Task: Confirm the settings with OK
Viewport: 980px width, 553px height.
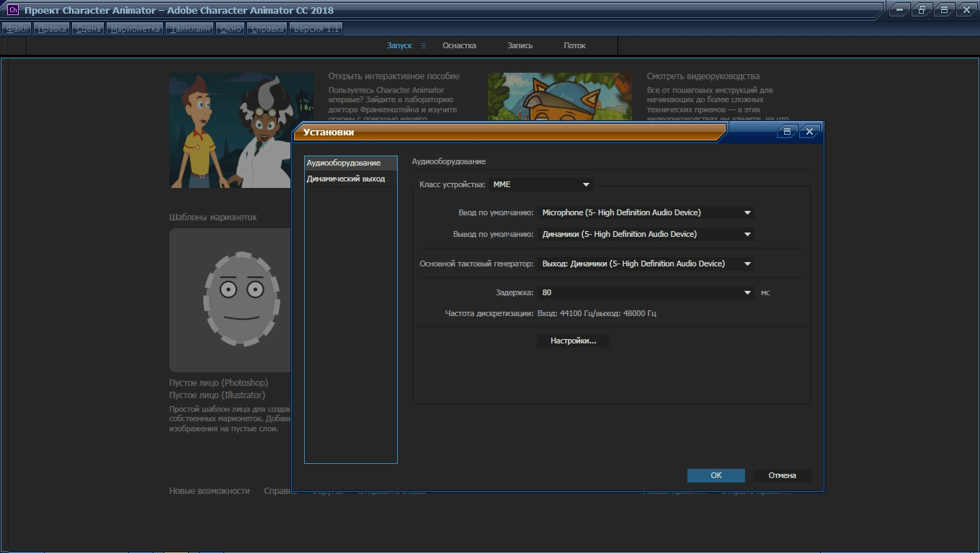Action: 716,475
